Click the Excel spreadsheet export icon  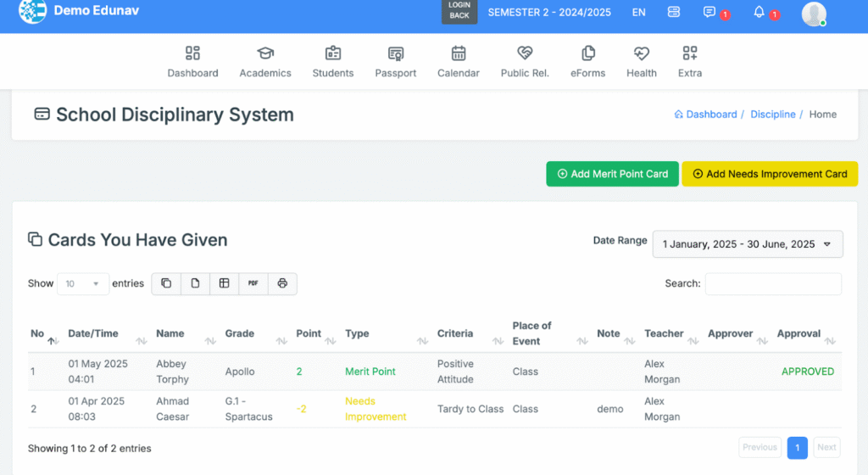(224, 283)
